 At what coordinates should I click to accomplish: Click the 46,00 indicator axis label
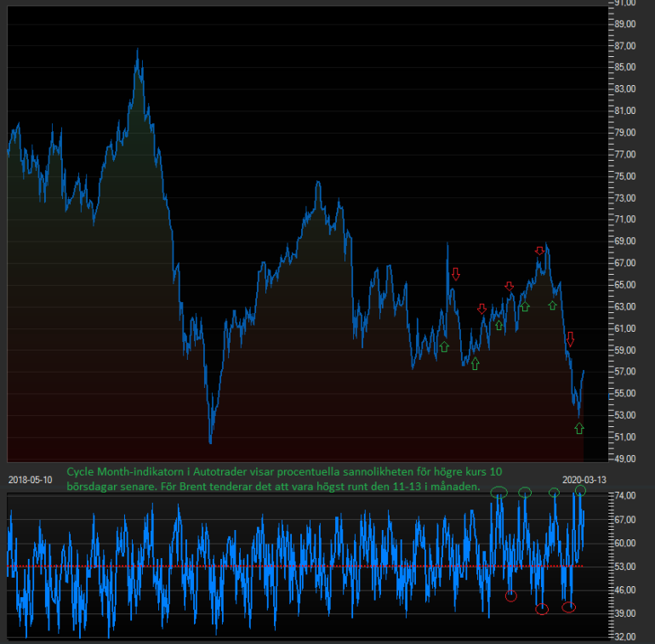[625, 590]
